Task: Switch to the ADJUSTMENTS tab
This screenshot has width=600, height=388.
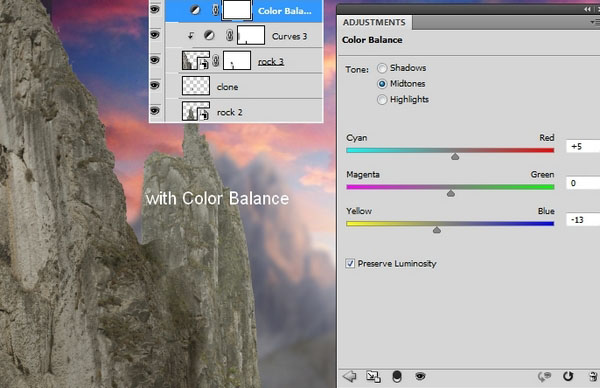Action: [374, 22]
